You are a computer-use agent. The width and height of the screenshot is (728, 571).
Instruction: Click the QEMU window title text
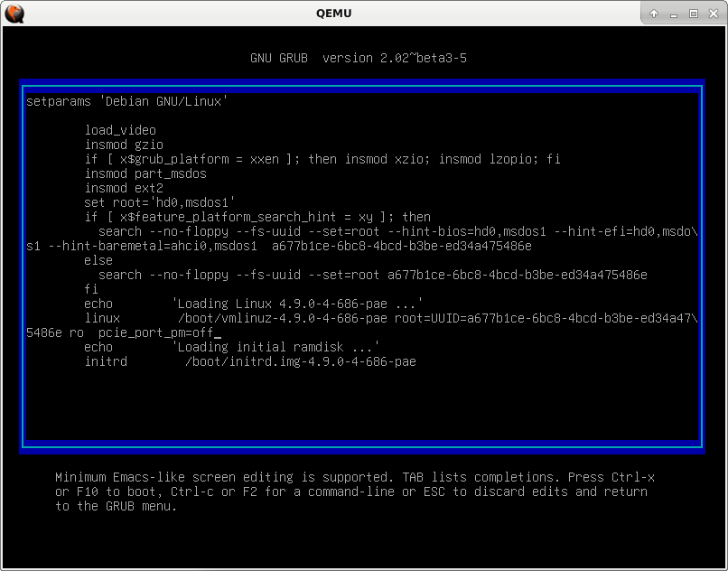tap(333, 14)
